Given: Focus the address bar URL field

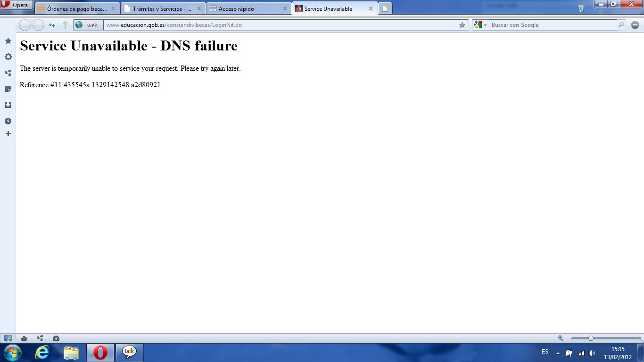Looking at the screenshot, I should [281, 25].
